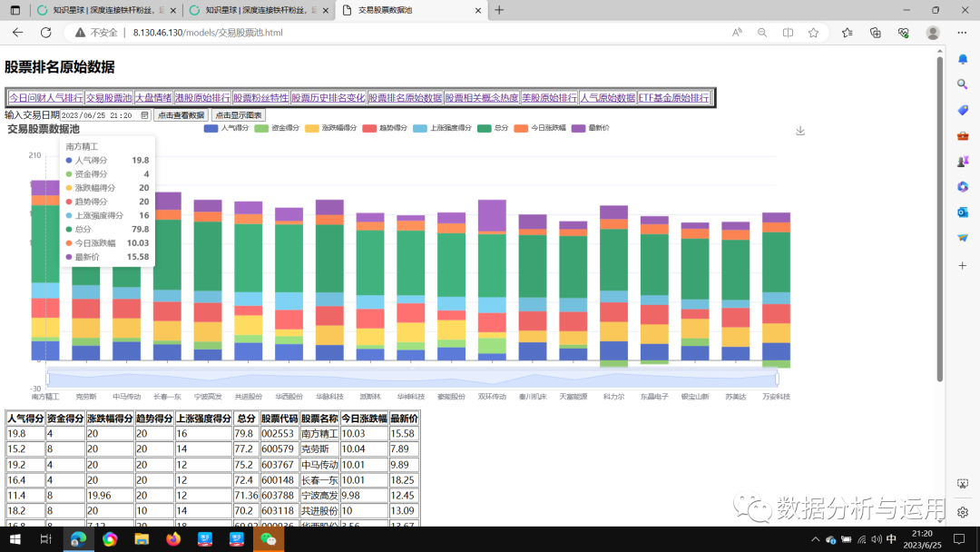Image resolution: width=980 pixels, height=552 pixels.
Task: Add page to favorites star
Action: pyautogui.click(x=814, y=33)
